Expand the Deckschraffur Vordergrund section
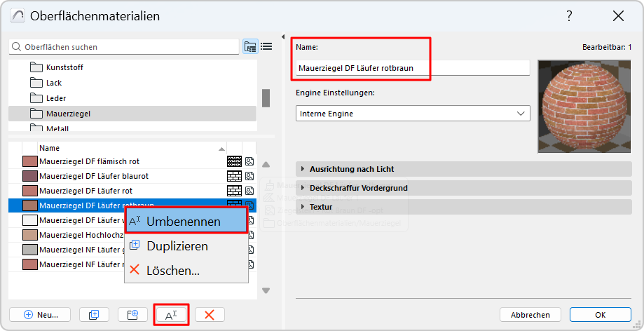 coord(302,188)
